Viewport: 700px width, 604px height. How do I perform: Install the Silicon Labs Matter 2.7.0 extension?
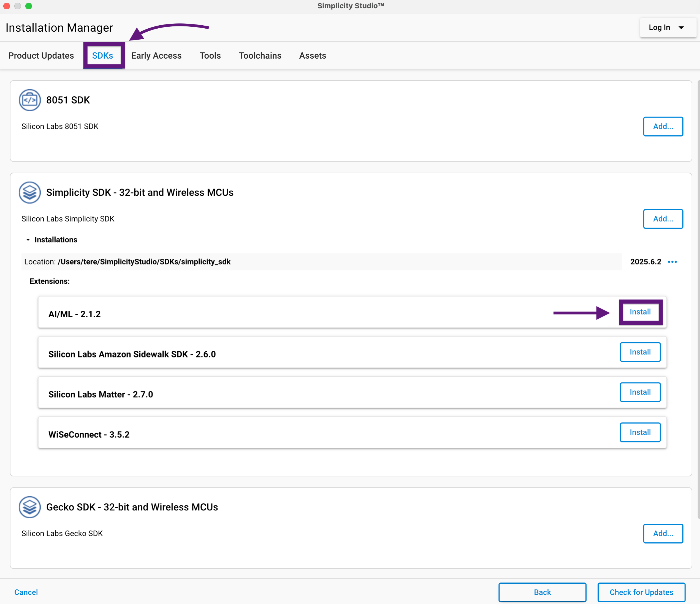(640, 392)
